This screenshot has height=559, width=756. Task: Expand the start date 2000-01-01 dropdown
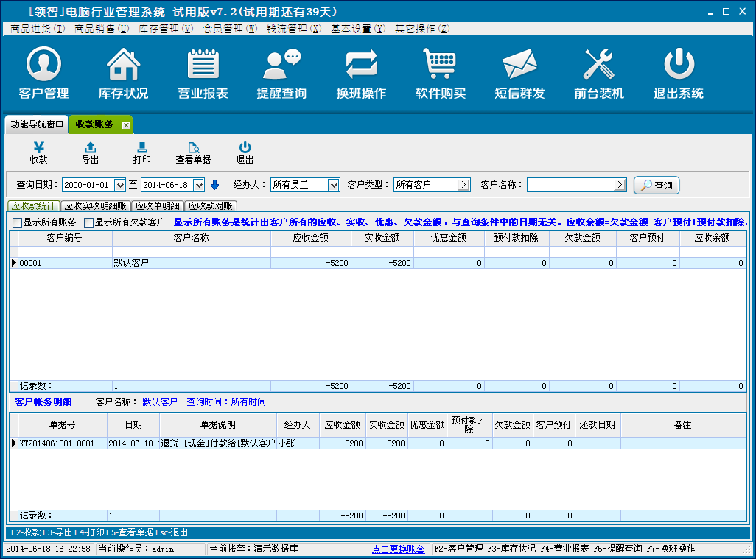click(120, 185)
